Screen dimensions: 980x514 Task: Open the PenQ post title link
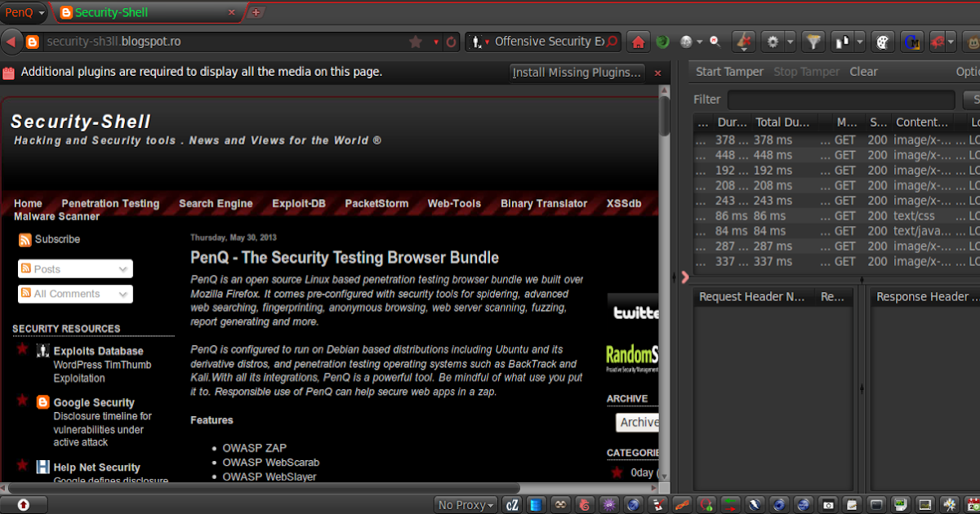(x=345, y=258)
